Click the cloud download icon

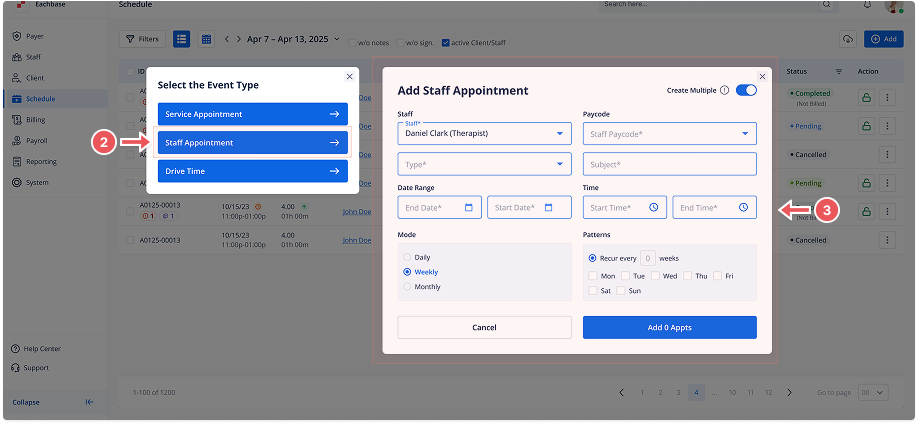tap(847, 39)
